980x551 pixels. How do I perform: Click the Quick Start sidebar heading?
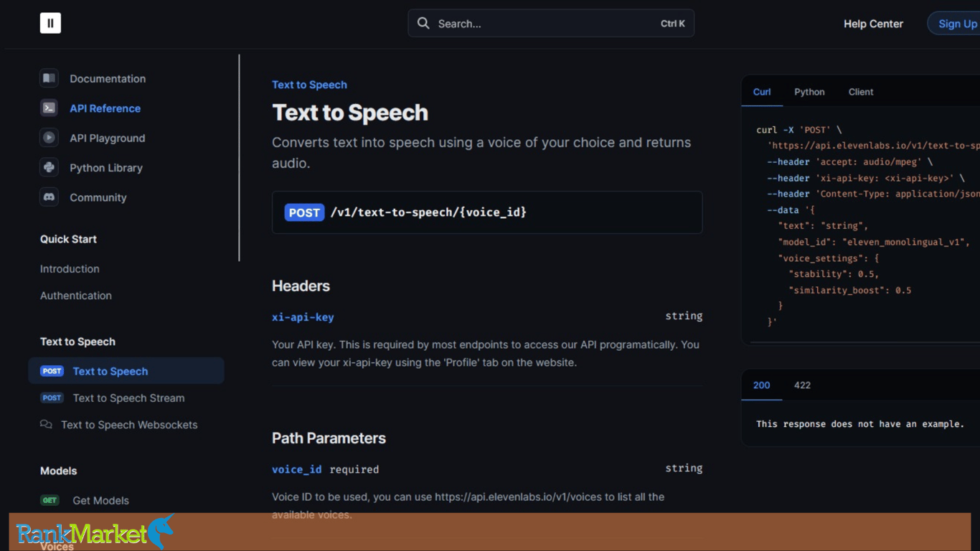pyautogui.click(x=68, y=239)
